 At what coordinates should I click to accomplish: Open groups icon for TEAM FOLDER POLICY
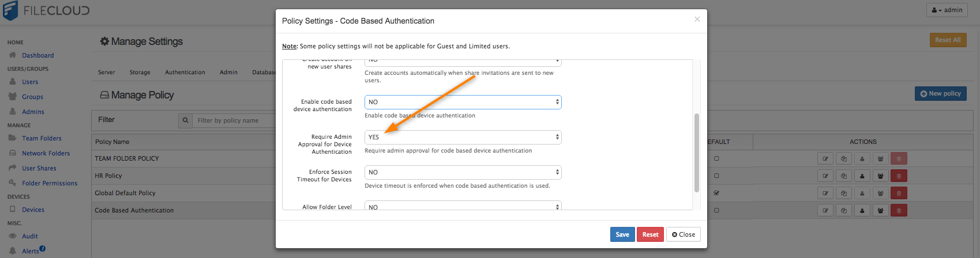point(880,159)
